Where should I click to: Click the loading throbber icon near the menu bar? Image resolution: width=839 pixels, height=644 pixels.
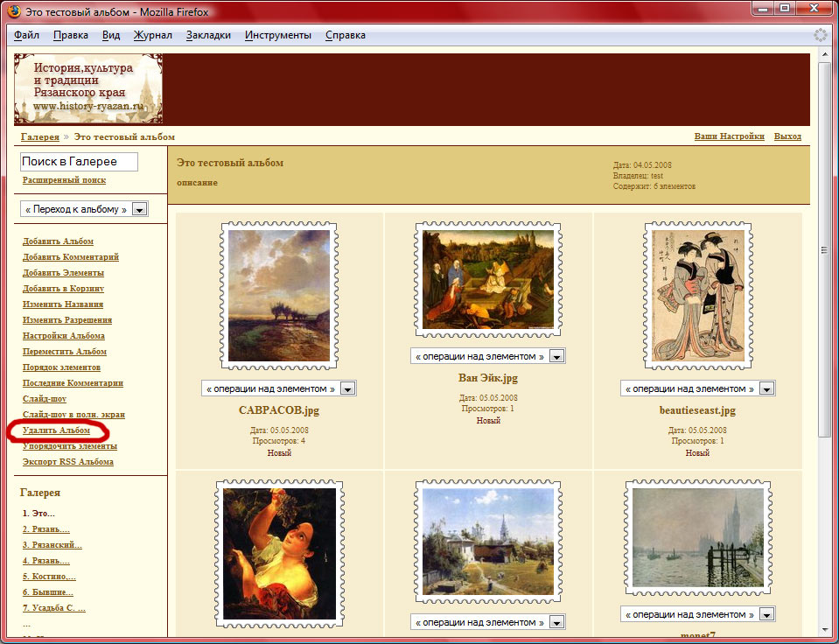[821, 35]
